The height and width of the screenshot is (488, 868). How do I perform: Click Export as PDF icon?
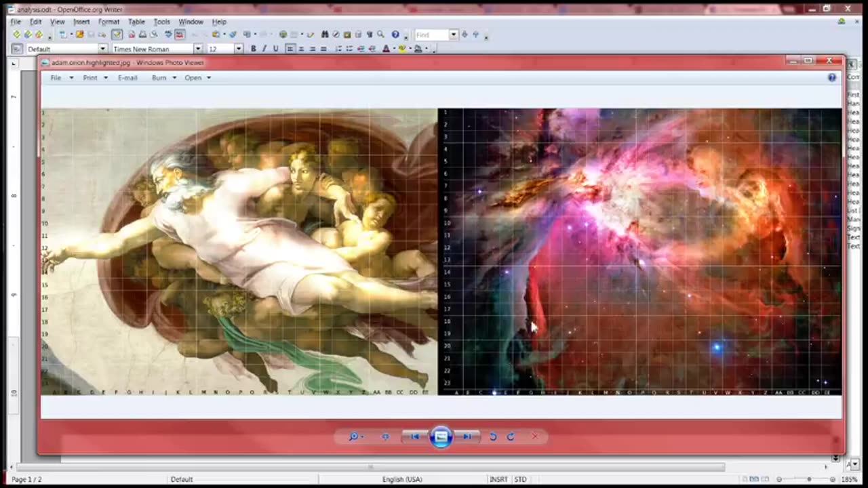click(x=132, y=35)
